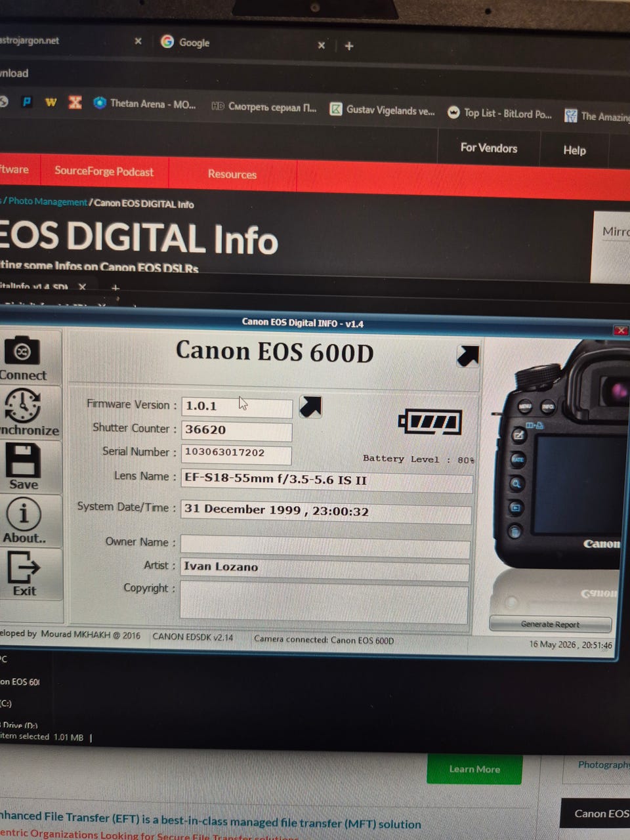Screen dimensions: 630x840
Task: Click the blue P bookmark icon
Action: coord(27,102)
